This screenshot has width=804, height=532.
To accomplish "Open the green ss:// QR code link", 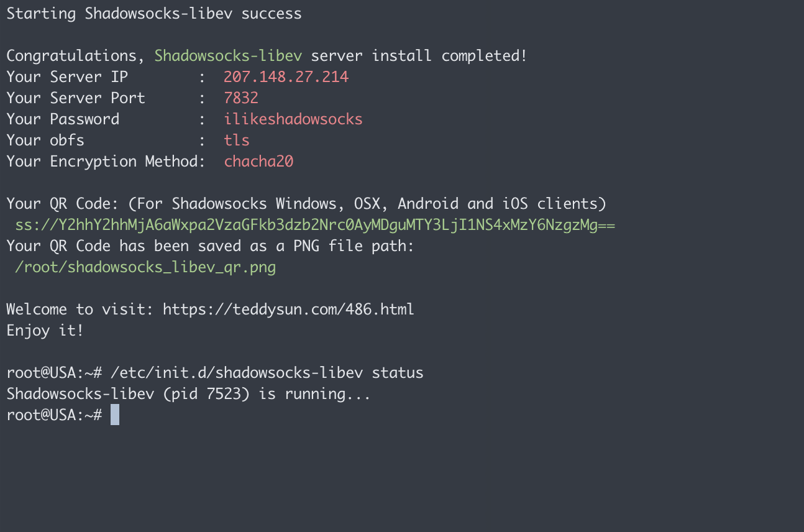I will (315, 225).
